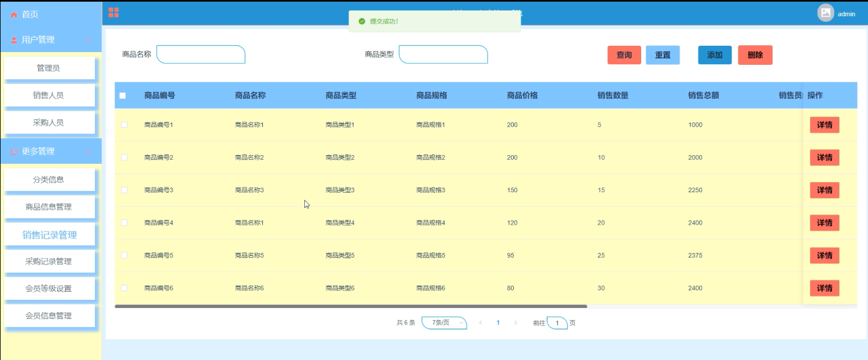The width and height of the screenshot is (868, 360).
Task: Check the row for 商品编号5
Action: coord(124,255)
